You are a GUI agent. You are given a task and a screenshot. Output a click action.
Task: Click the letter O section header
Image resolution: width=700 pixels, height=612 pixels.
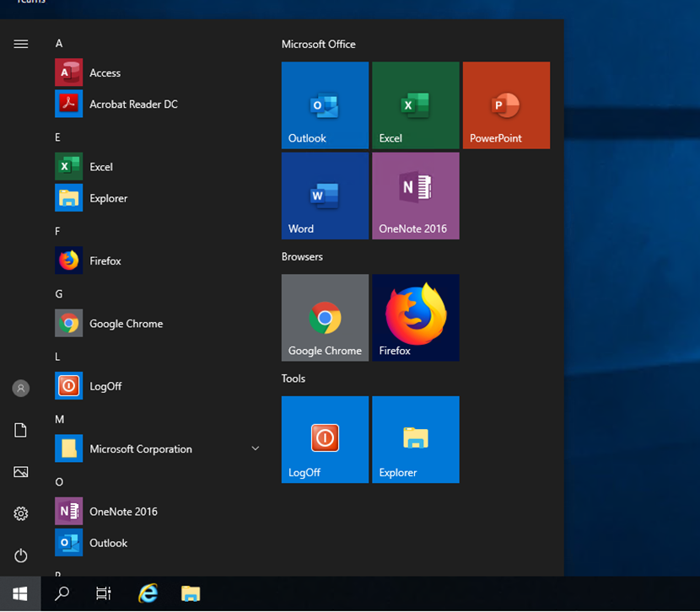point(59,481)
